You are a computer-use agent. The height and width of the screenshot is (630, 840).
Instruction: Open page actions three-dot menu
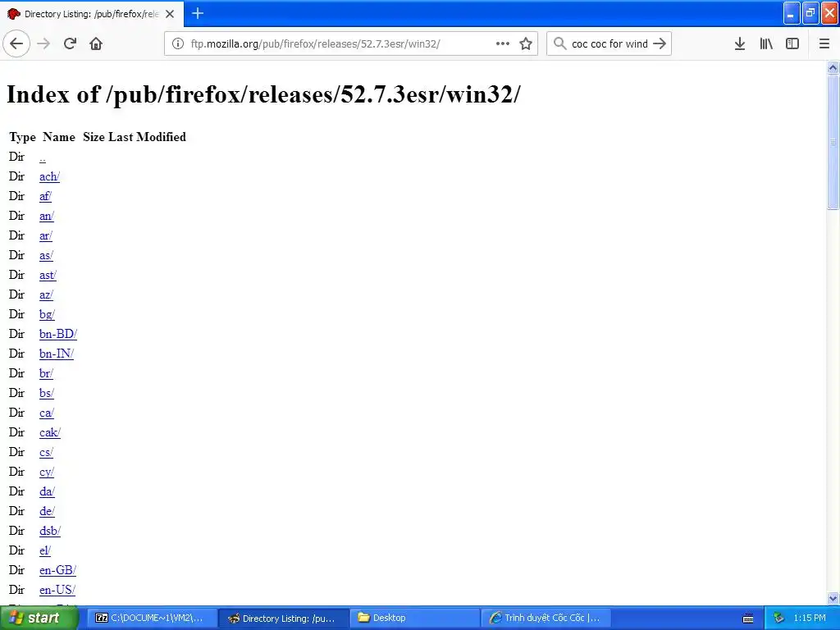[503, 44]
